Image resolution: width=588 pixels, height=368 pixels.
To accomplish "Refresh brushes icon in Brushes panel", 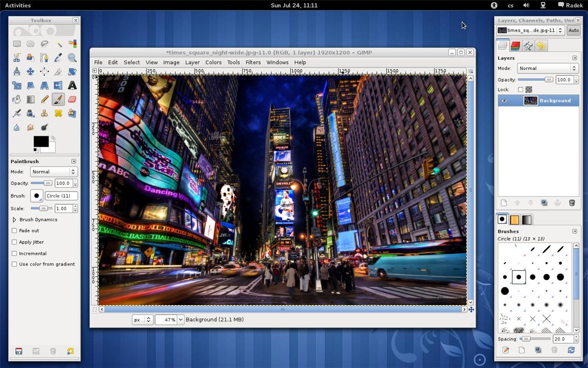I will pyautogui.click(x=571, y=350).
